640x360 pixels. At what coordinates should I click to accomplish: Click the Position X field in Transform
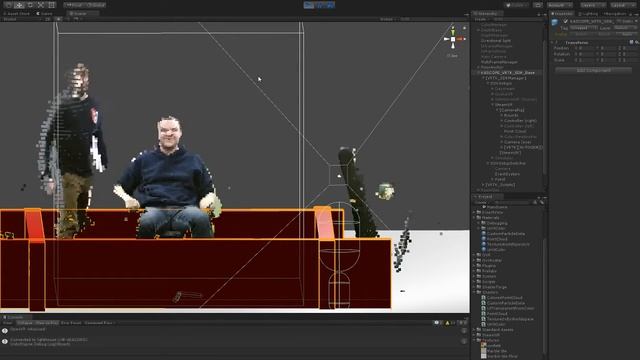[586, 48]
